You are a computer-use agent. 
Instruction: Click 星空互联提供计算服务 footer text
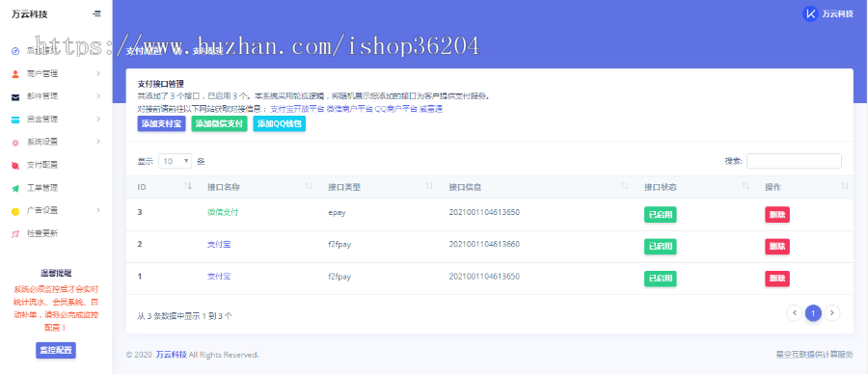coord(815,354)
